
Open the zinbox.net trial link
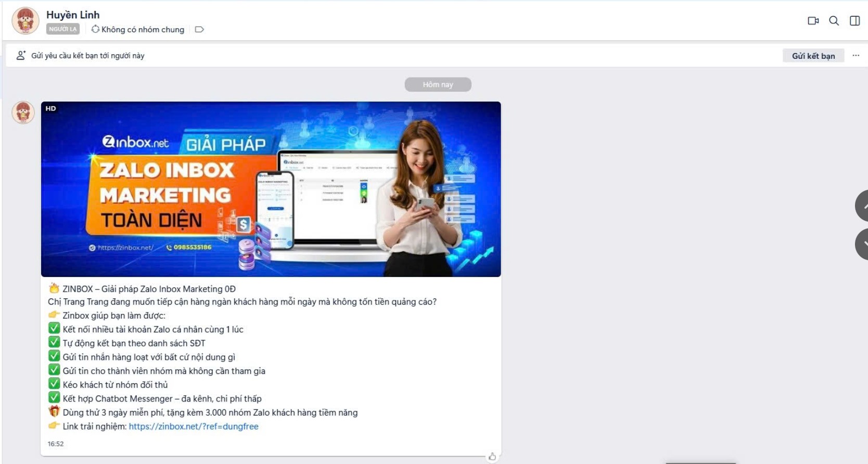pyautogui.click(x=193, y=426)
